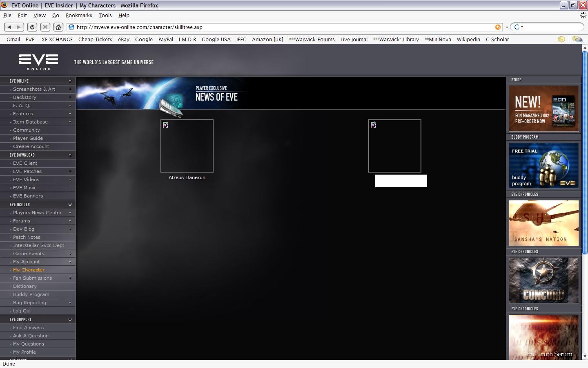Image resolution: width=588 pixels, height=368 pixels.
Task: Open the Ask A Question link
Action: coord(31,336)
